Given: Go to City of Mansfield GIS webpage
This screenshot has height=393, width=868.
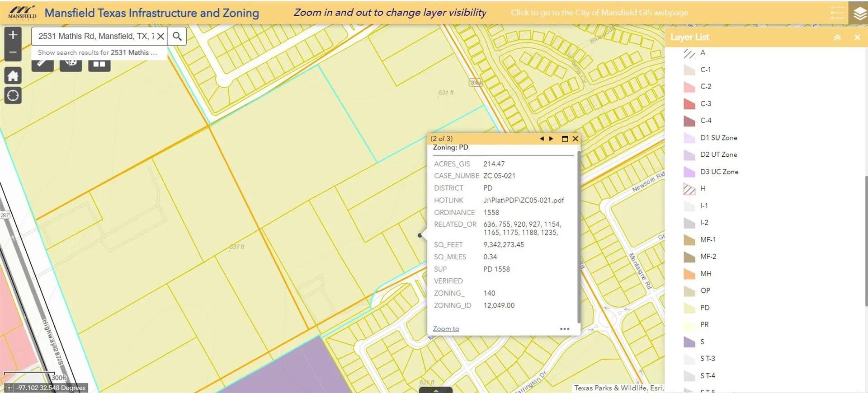Looking at the screenshot, I should click(599, 13).
